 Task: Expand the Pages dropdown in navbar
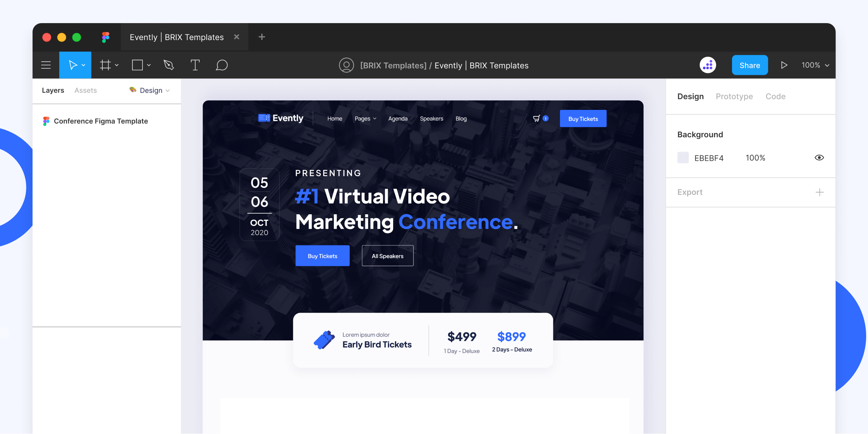click(365, 119)
